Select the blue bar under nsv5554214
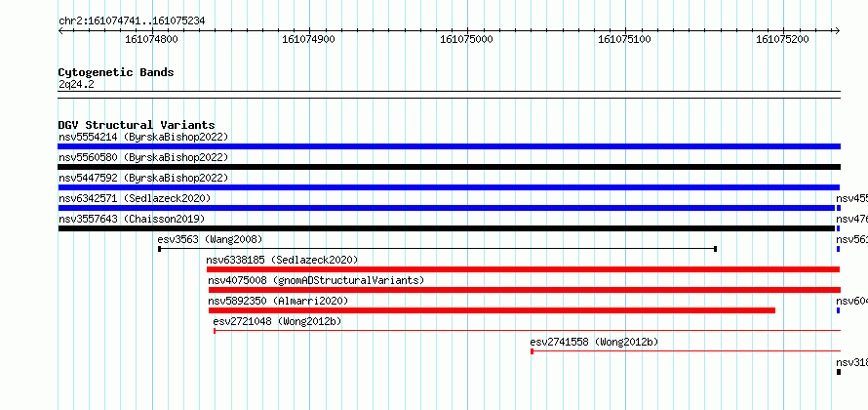Screen dimensions: 868x410 pos(450,146)
